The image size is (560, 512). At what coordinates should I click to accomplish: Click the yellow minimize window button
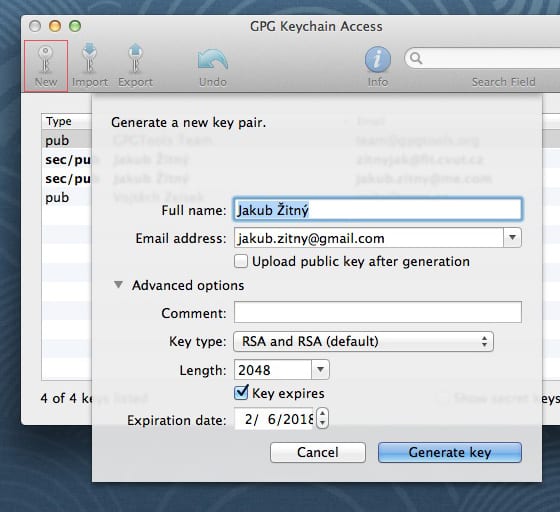(55, 26)
